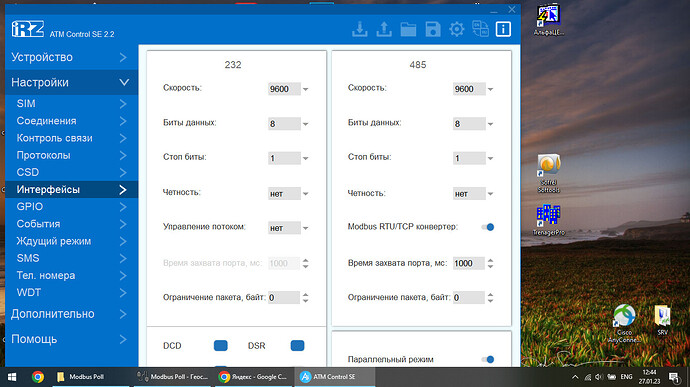Open the 232 Скорость dropdown

click(x=289, y=89)
